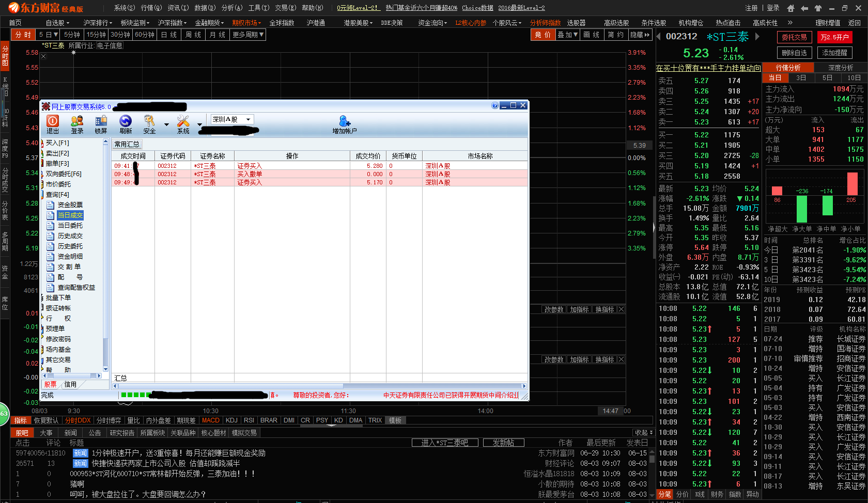The width and height of the screenshot is (868, 503).
Task: Toggle the 分时 chart mode
Action: pos(23,35)
